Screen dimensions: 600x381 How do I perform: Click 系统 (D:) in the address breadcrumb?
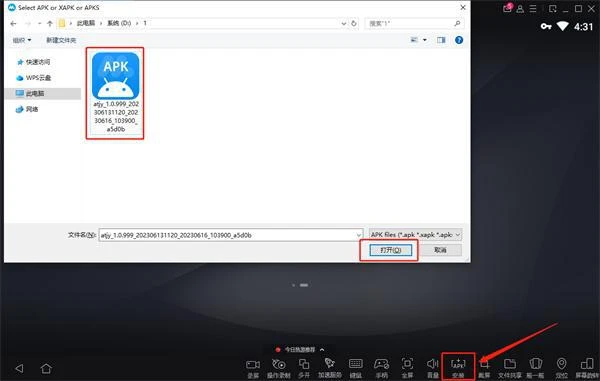(x=119, y=23)
